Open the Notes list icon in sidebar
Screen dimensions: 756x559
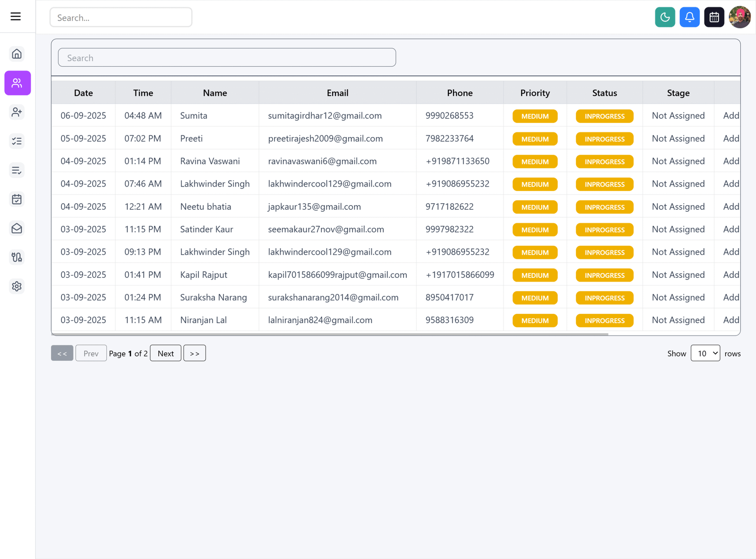click(x=17, y=170)
